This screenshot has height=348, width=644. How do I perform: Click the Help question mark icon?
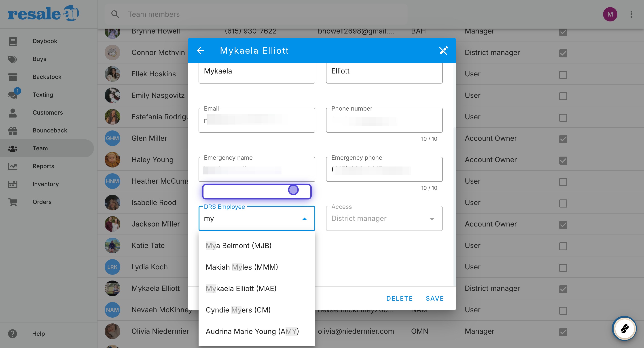[x=13, y=334]
